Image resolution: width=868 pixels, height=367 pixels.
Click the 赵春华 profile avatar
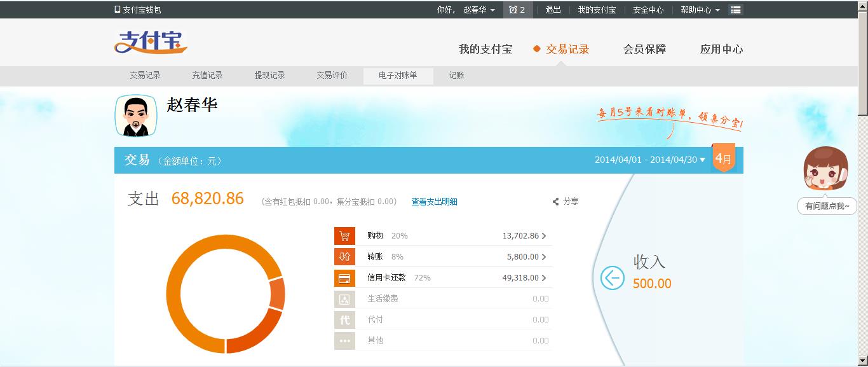tap(135, 116)
